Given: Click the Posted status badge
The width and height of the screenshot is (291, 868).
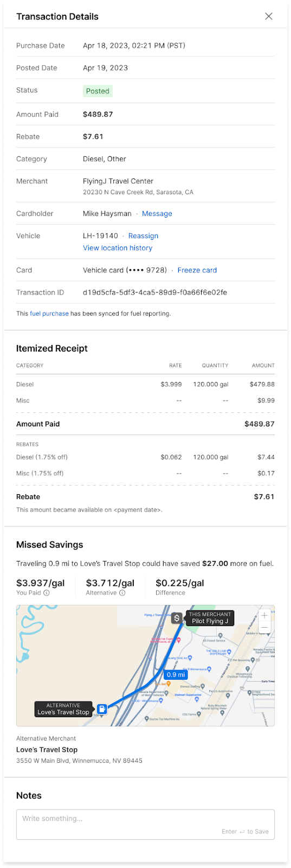Looking at the screenshot, I should tap(98, 91).
